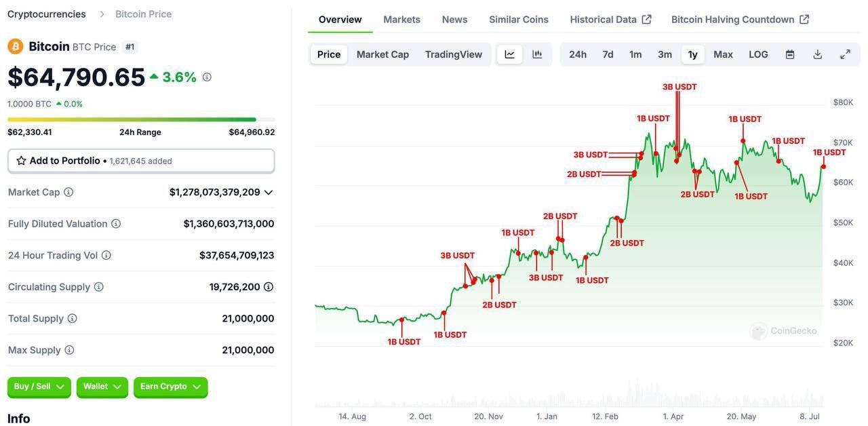
Task: Click info icon beside Circulating Supply value
Action: coord(269,287)
